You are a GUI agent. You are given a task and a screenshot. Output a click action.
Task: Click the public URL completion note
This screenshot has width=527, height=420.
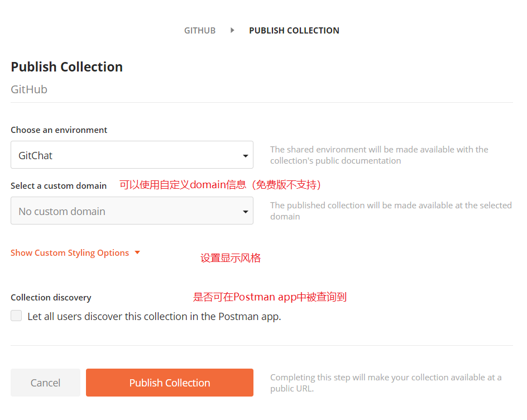click(386, 383)
